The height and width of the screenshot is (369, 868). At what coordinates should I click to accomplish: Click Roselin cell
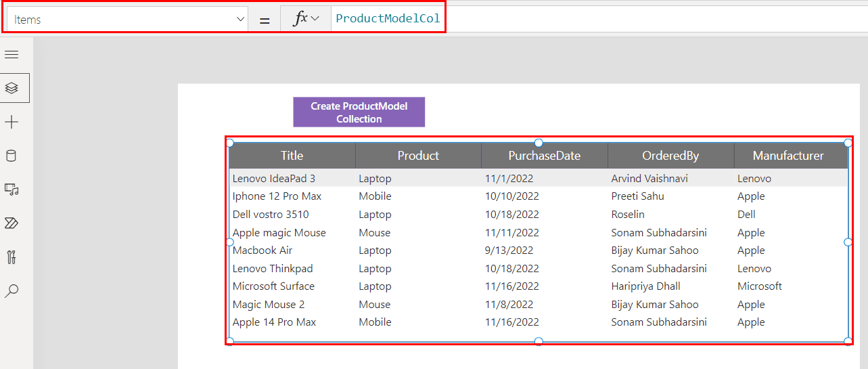(x=628, y=215)
